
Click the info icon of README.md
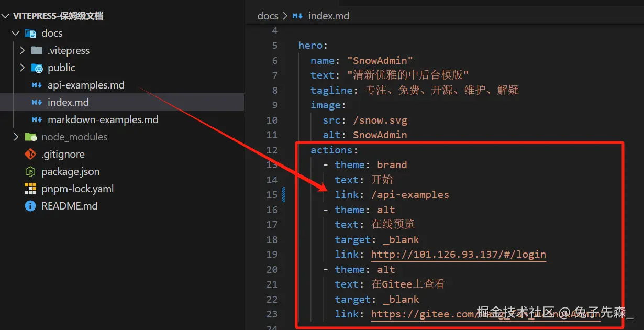tap(30, 206)
